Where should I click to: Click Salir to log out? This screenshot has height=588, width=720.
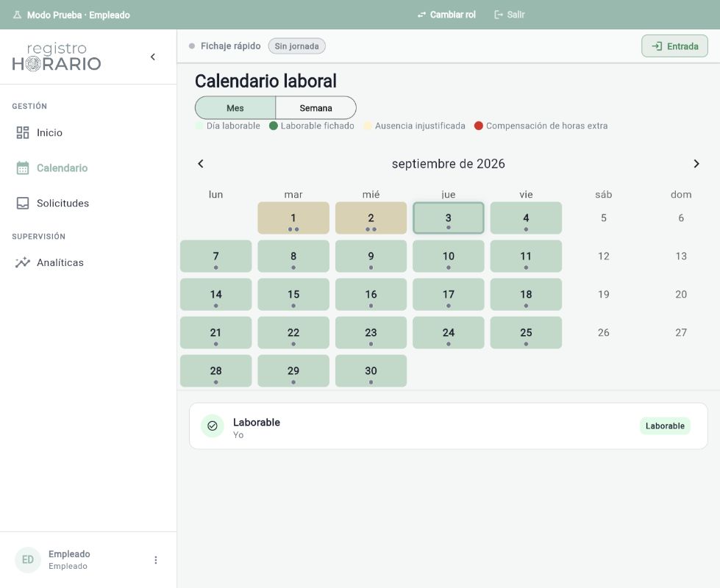509,15
